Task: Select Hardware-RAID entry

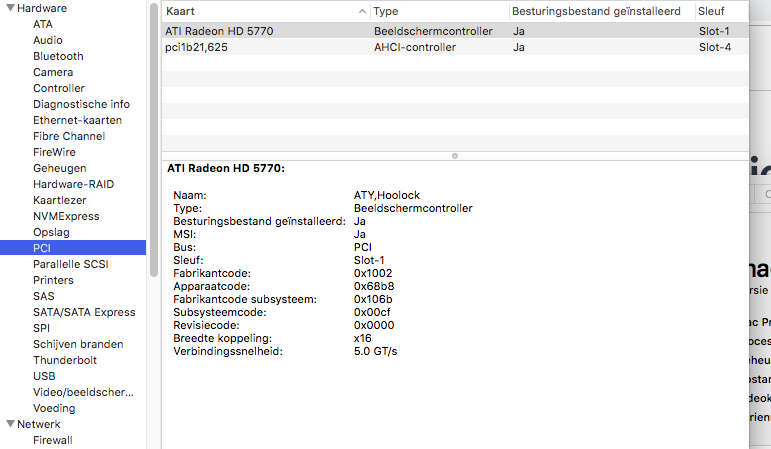Action: click(x=73, y=184)
